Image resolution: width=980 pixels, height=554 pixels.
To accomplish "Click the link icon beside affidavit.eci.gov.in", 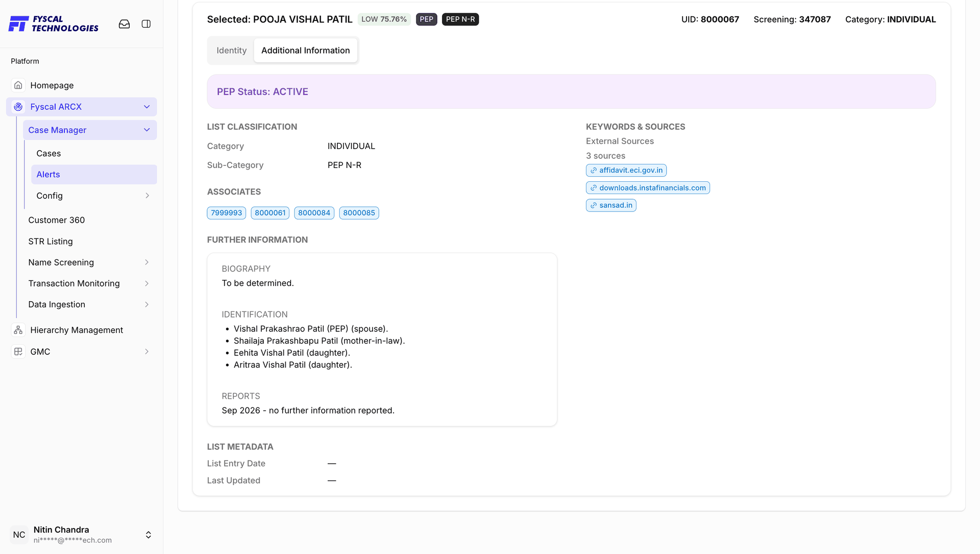I will click(x=594, y=171).
